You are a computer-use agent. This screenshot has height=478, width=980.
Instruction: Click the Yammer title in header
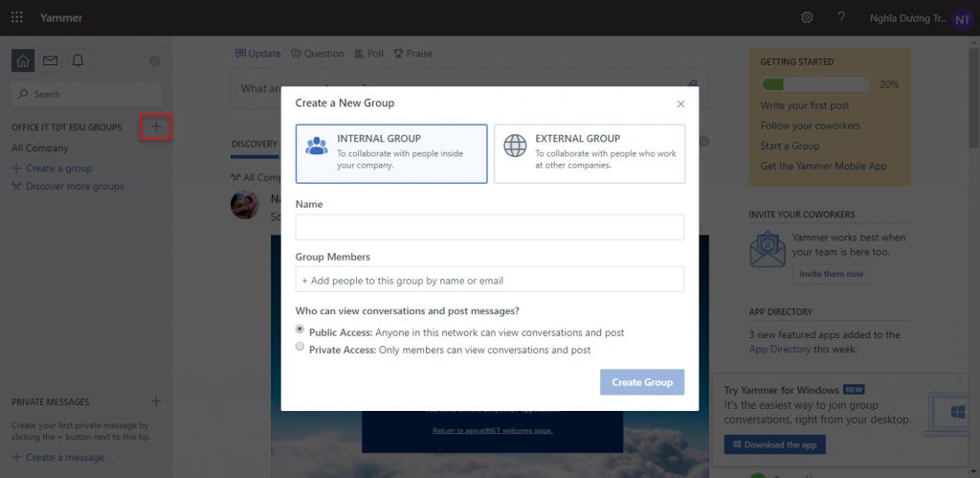pos(61,17)
